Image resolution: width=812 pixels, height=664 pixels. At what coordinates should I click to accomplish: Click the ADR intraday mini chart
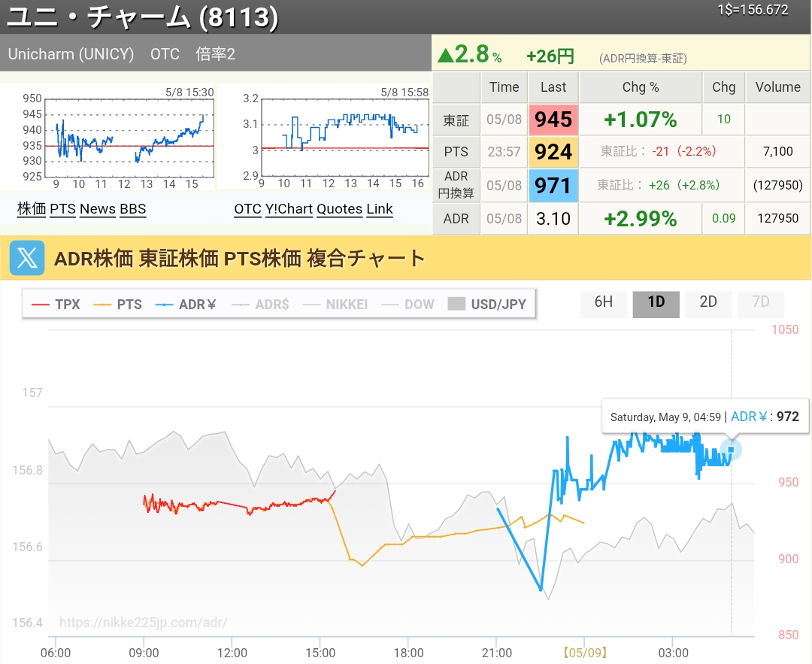point(345,138)
